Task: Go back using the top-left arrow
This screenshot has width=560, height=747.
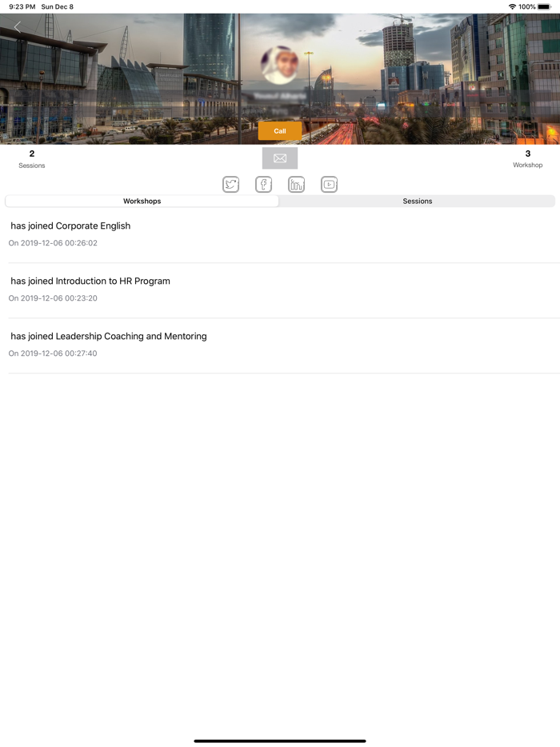Action: point(18,27)
